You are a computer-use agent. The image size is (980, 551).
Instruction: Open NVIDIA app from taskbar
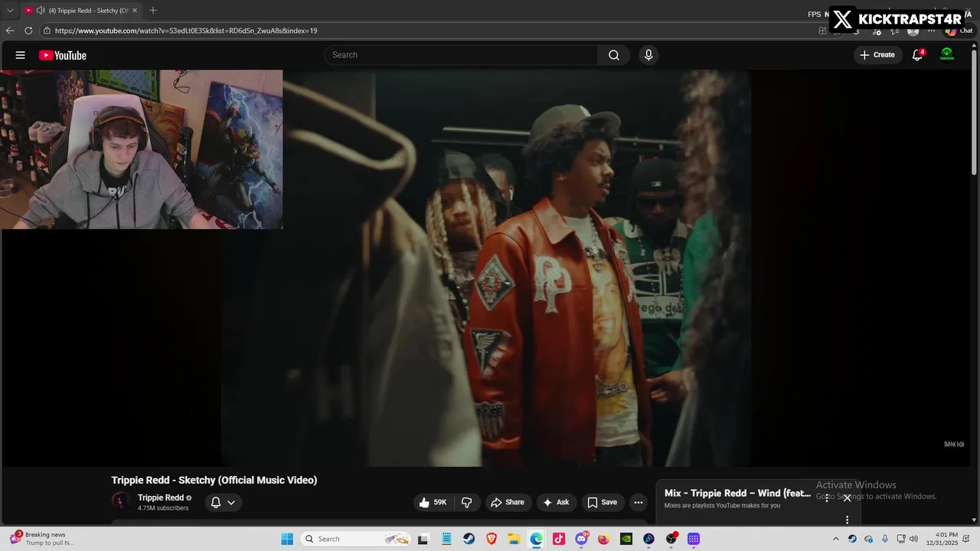tap(626, 539)
